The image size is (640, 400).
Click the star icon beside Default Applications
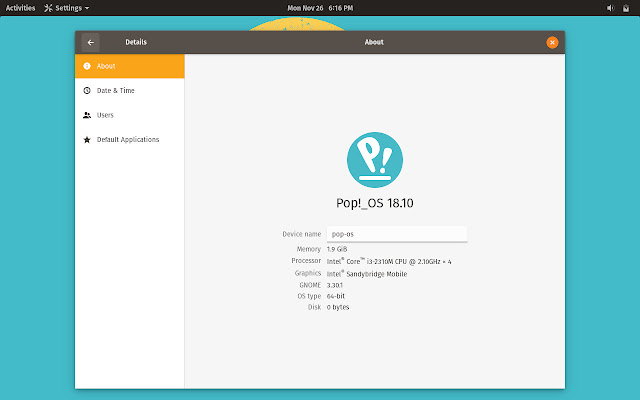pos(87,140)
